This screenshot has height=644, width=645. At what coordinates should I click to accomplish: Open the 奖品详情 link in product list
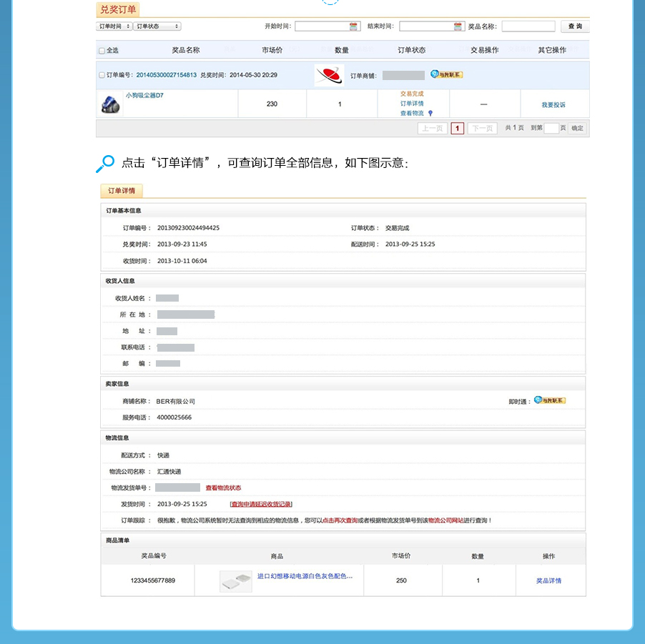tap(548, 580)
